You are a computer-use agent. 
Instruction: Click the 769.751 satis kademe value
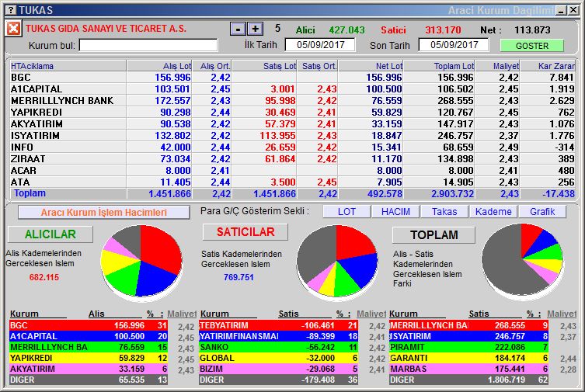239,277
